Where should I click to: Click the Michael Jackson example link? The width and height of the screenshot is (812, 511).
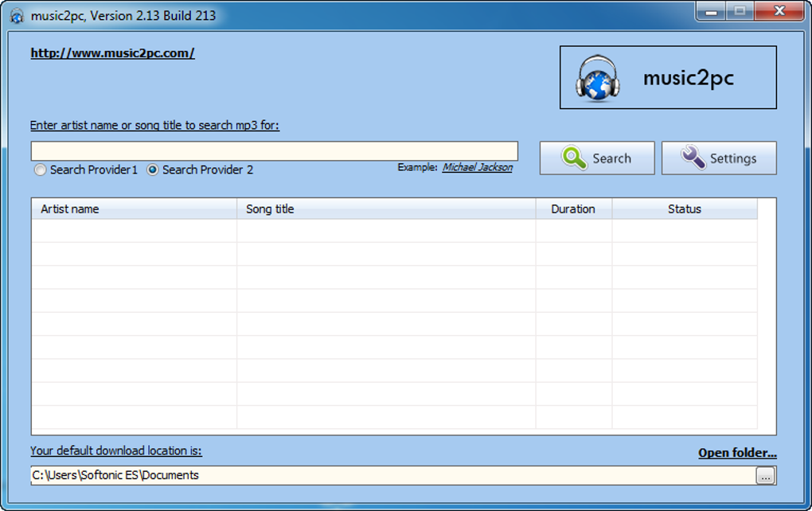tap(478, 167)
